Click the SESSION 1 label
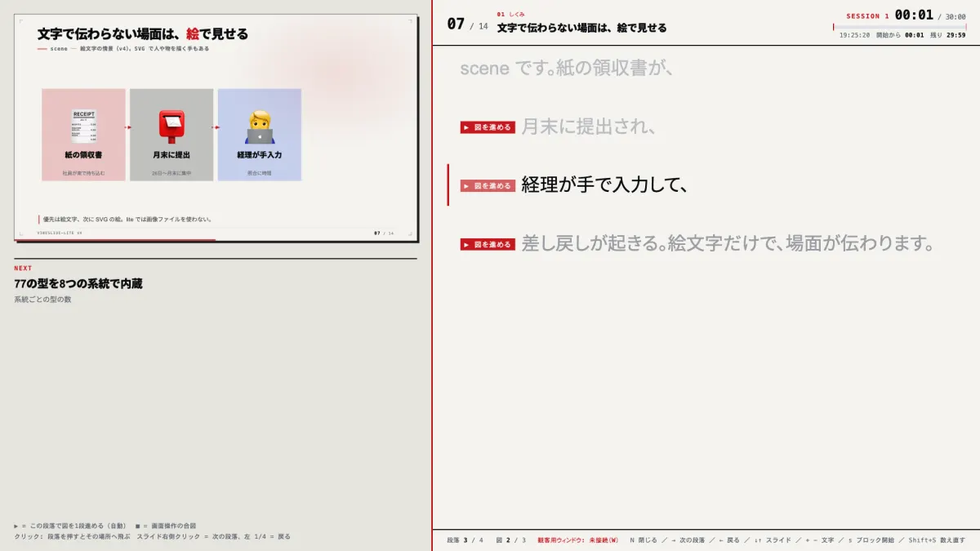This screenshot has width=980, height=551. tap(867, 16)
